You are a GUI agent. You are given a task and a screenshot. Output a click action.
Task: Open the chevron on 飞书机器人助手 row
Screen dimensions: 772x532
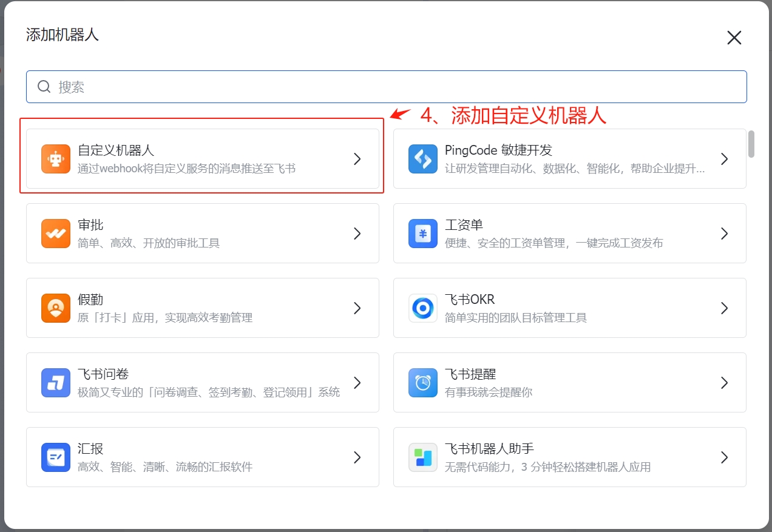(724, 457)
